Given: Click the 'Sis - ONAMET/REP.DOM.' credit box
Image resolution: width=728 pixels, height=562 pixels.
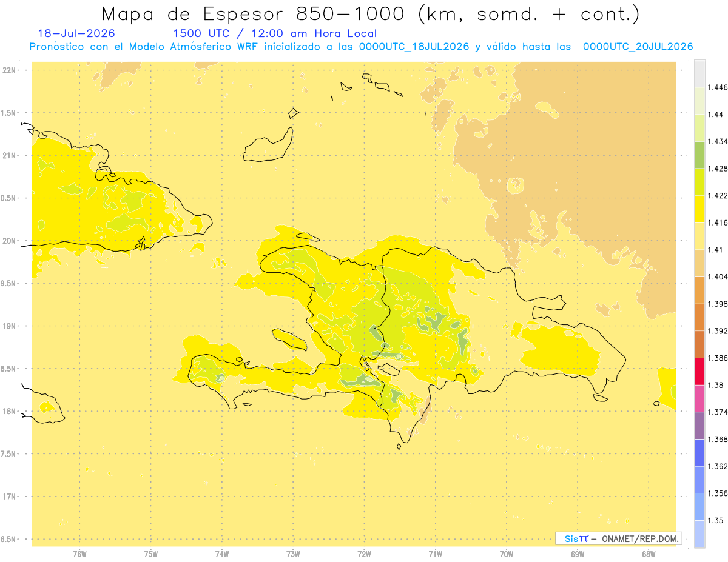Looking at the screenshot, I should pyautogui.click(x=618, y=538).
